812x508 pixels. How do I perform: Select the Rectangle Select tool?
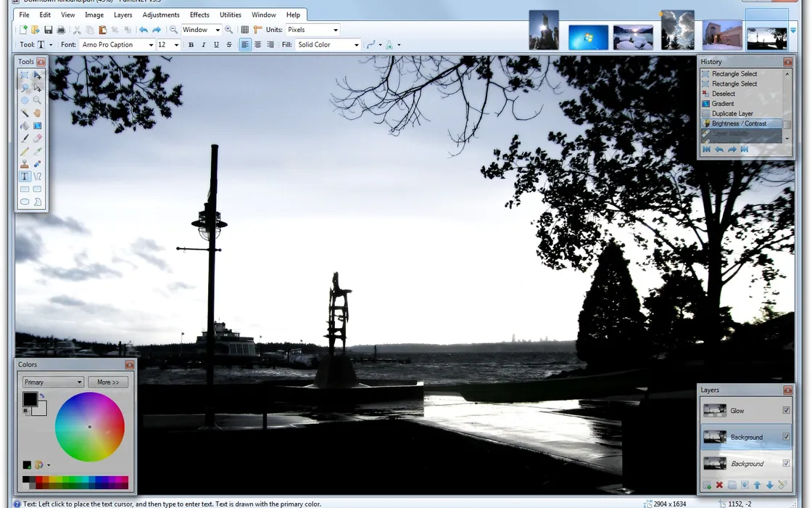pyautogui.click(x=25, y=75)
